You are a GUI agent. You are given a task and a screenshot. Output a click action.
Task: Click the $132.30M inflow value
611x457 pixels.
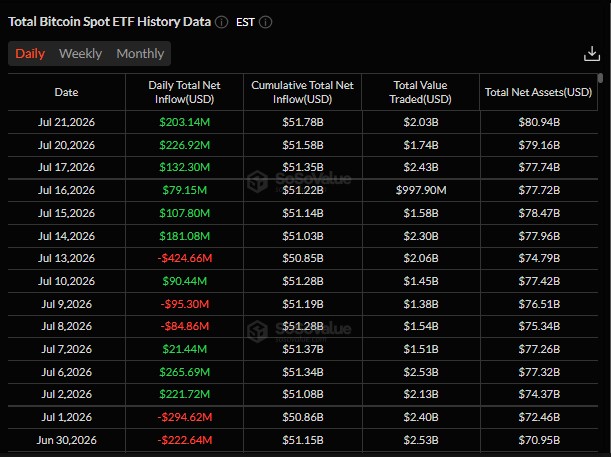tap(184, 167)
